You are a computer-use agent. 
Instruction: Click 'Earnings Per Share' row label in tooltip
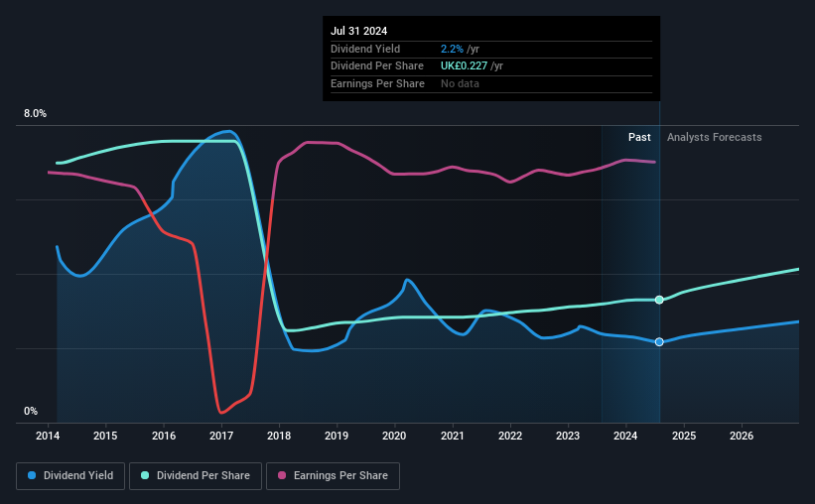click(x=377, y=83)
